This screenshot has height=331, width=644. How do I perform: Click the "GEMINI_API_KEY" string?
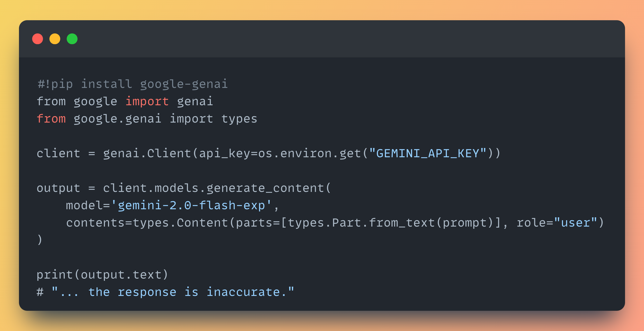pyautogui.click(x=428, y=153)
